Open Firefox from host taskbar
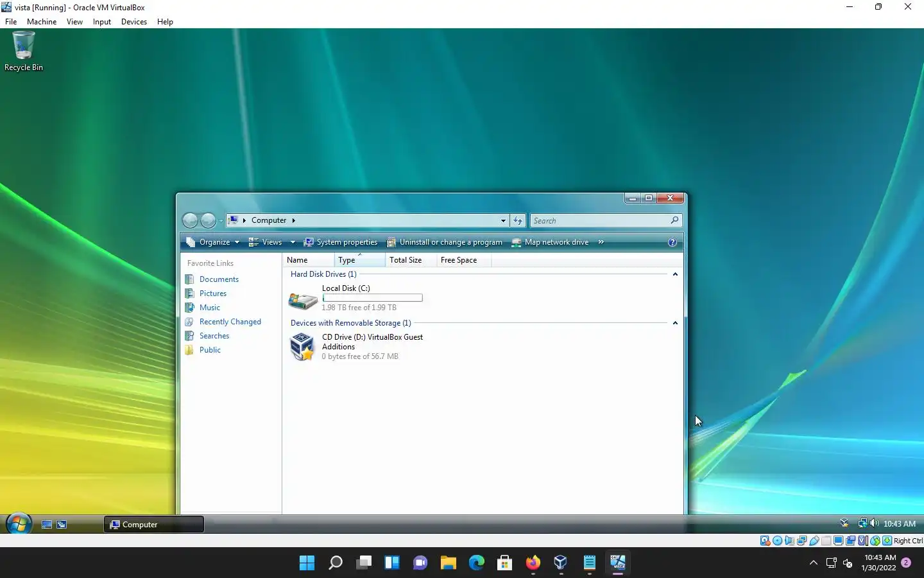Screen dimensions: 924x578 tap(533, 563)
